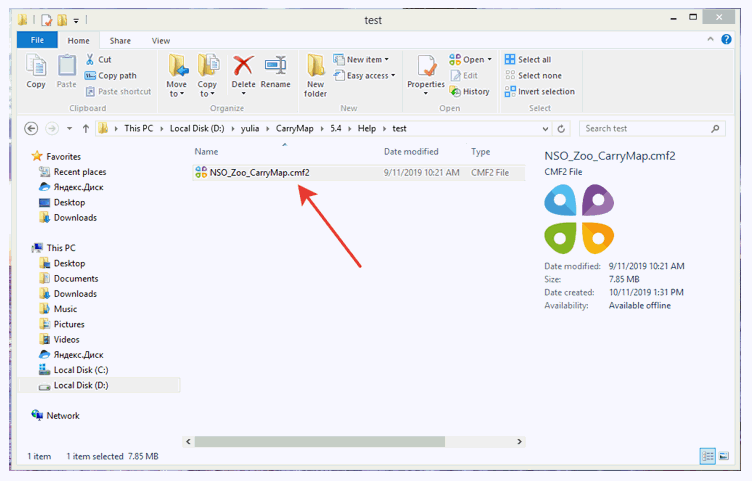Switch to details view in status bar
Image resolution: width=752 pixels, height=481 pixels.
pyautogui.click(x=708, y=456)
